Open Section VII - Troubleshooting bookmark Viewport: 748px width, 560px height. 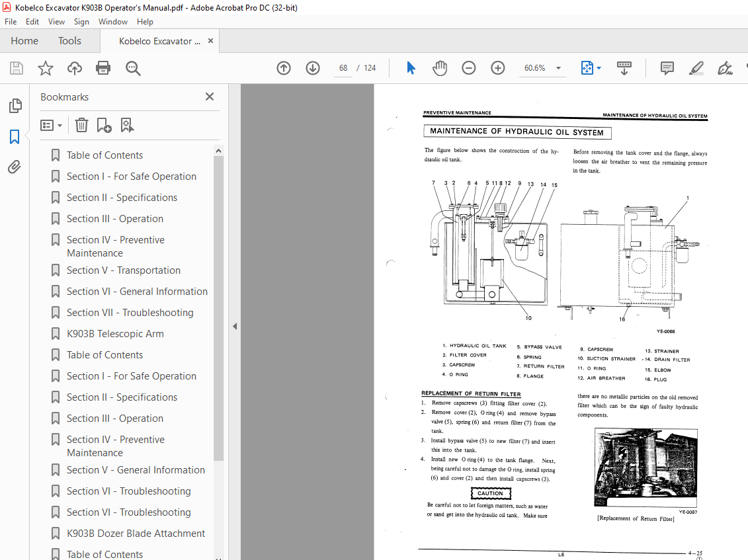point(130,313)
